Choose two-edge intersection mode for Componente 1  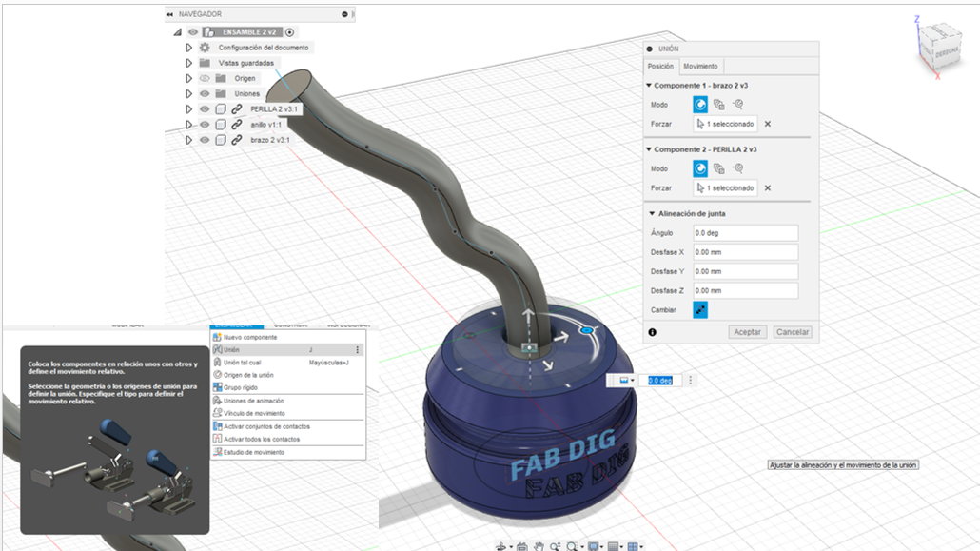click(738, 105)
